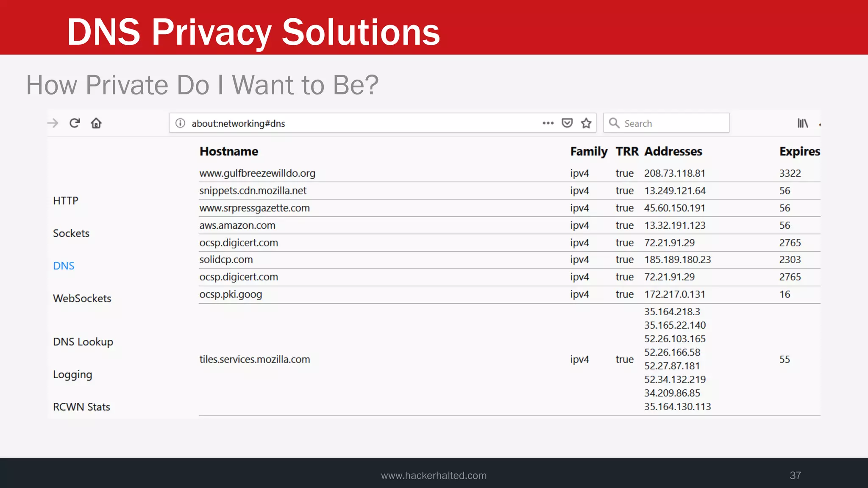The width and height of the screenshot is (868, 488).
Task: Select hostname tiles.services.mozilla.com
Action: (255, 359)
